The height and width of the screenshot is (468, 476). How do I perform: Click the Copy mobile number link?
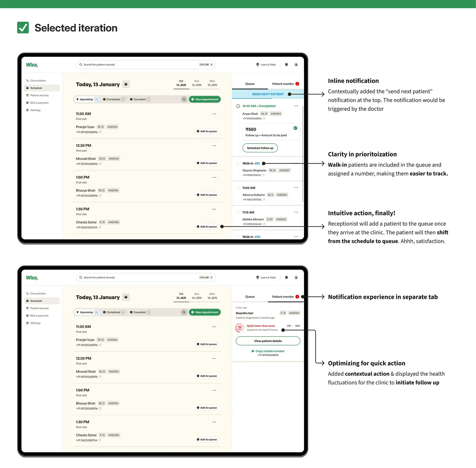pos(268,351)
